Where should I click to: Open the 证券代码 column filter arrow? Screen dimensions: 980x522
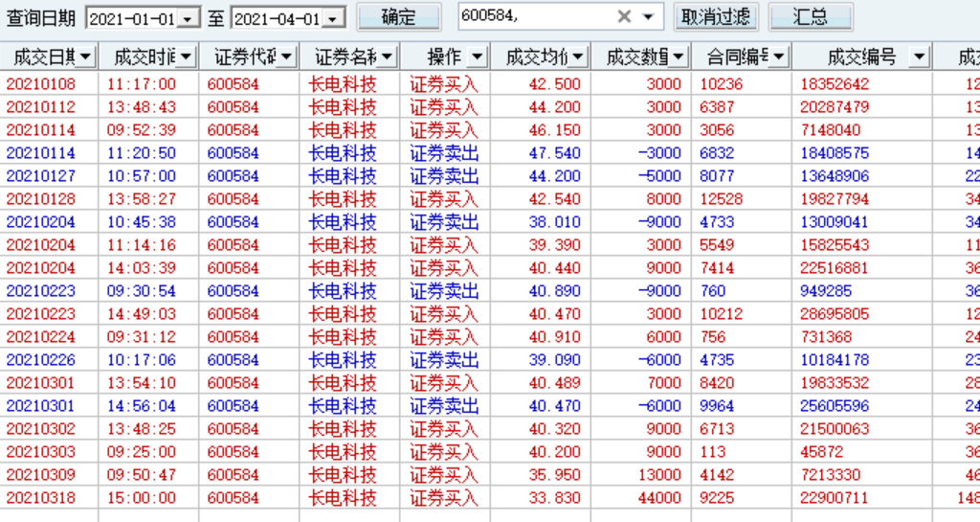[x=286, y=57]
